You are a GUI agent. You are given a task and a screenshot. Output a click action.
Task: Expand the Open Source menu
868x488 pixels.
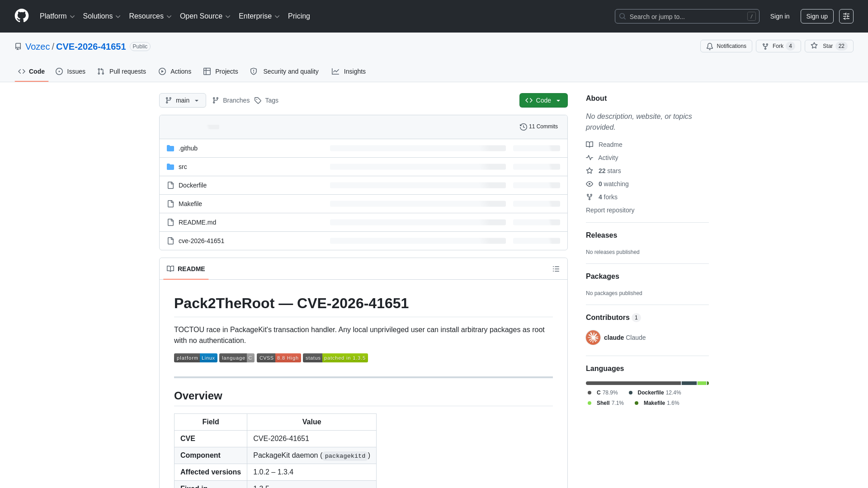(205, 16)
